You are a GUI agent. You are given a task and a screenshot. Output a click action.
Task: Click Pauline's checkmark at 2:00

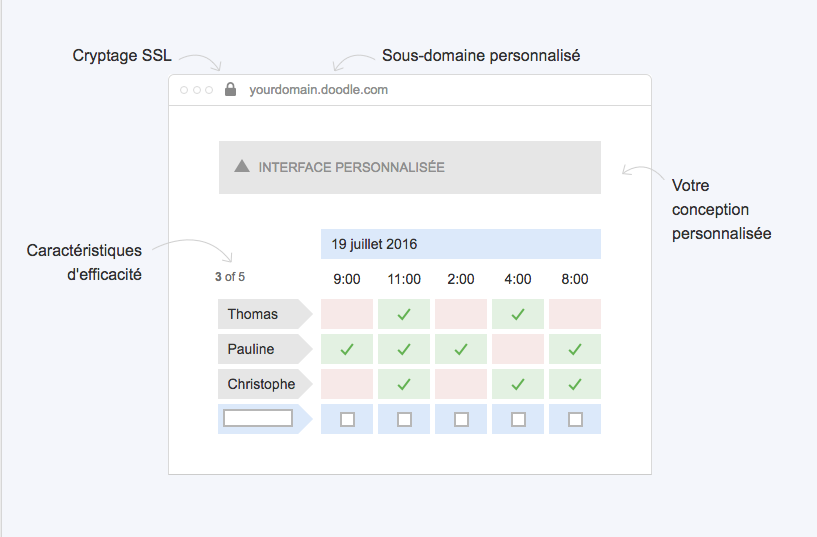coord(461,349)
